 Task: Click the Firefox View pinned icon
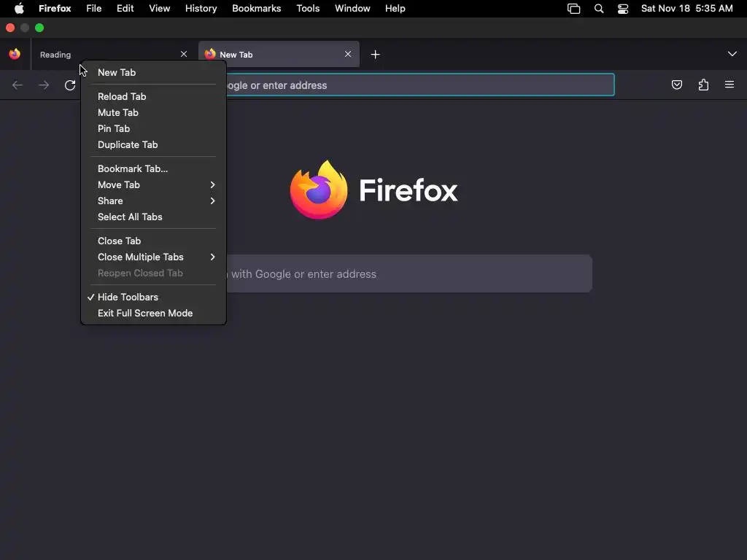click(x=15, y=54)
